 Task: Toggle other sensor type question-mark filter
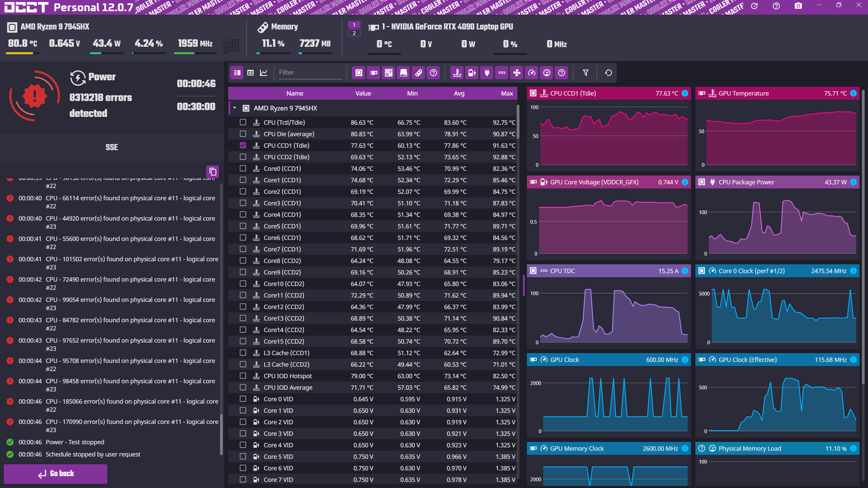(x=561, y=73)
